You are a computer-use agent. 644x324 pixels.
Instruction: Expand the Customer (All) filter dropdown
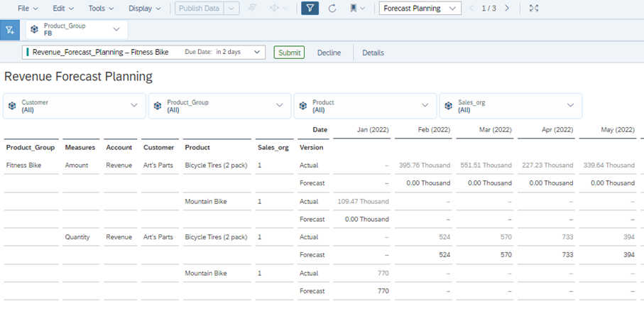click(x=134, y=106)
